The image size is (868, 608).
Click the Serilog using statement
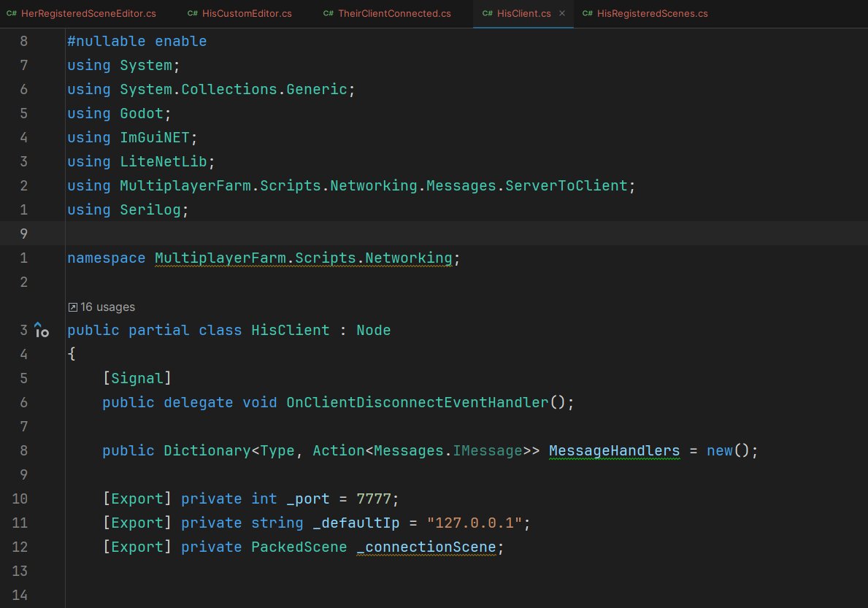coord(128,209)
